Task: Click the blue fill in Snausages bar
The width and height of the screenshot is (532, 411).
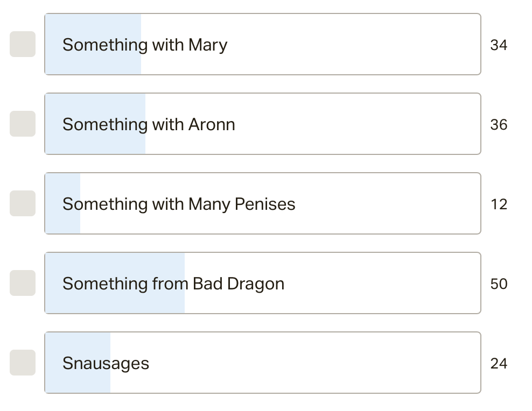Action: (78, 380)
